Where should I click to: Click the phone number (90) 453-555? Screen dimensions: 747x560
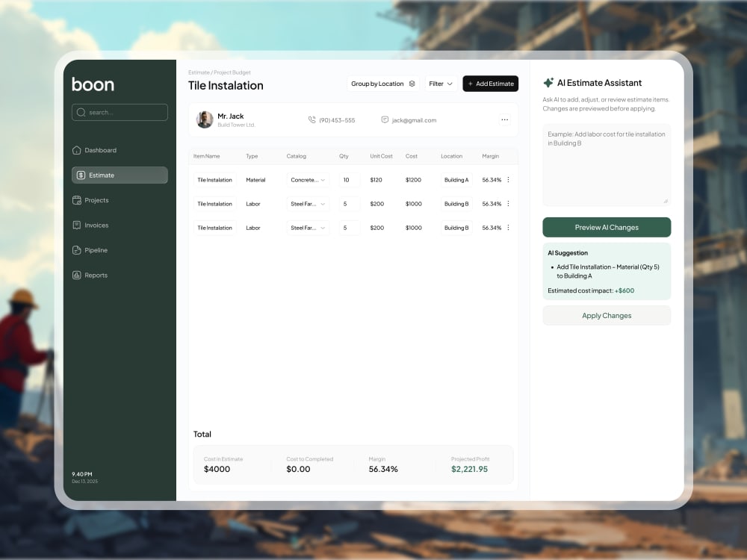337,120
